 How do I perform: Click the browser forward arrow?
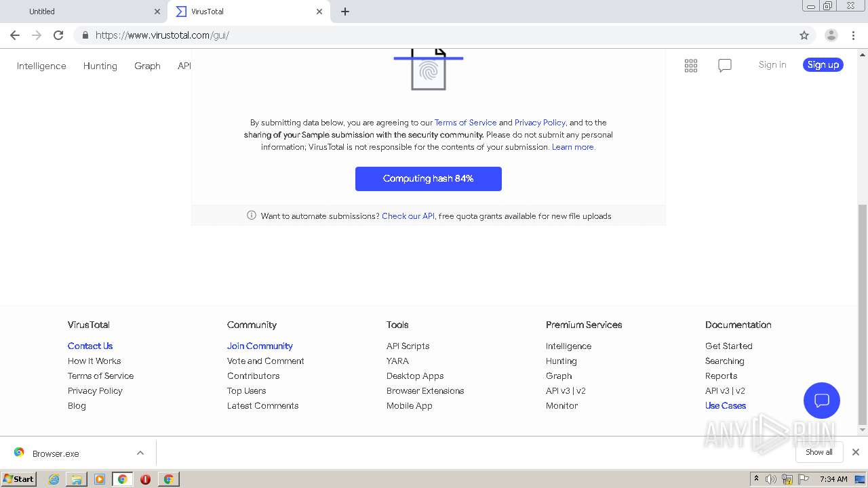point(37,35)
